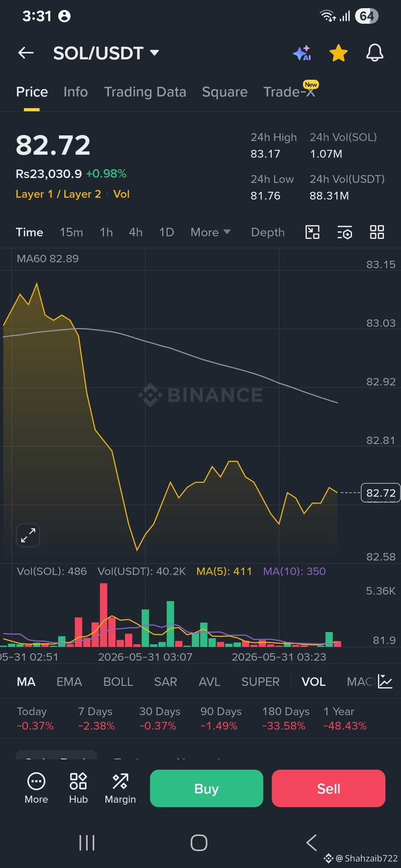Open the chart settings icon
Screen dimensions: 401x868
(x=345, y=233)
